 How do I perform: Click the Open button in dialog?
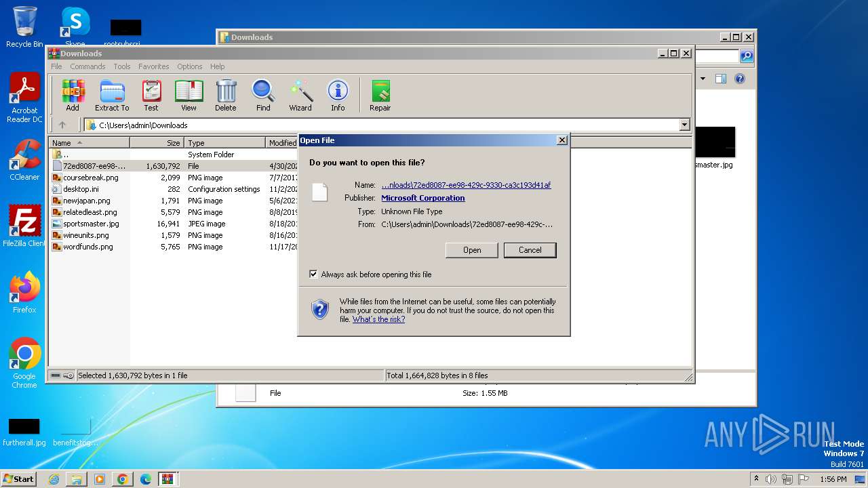pos(472,250)
